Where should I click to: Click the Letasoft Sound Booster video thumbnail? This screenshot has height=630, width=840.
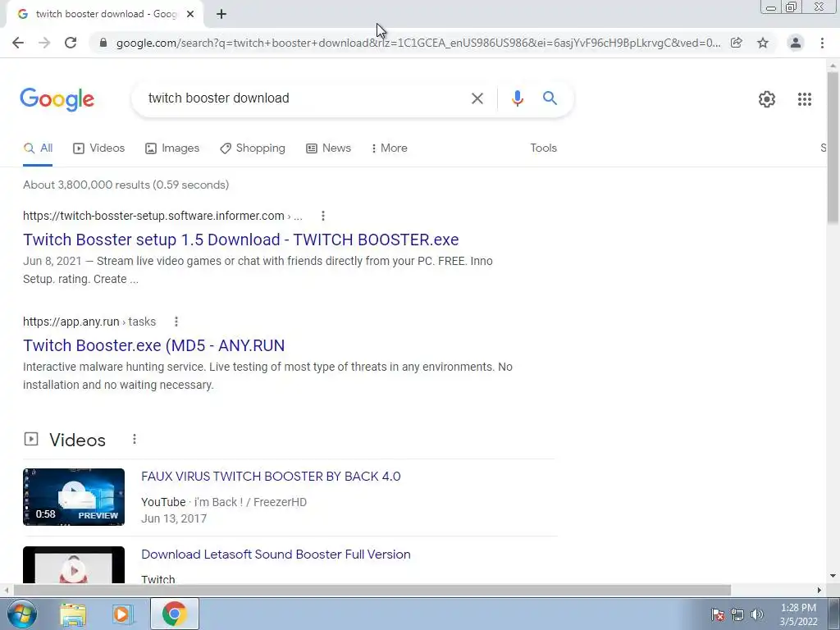74,564
